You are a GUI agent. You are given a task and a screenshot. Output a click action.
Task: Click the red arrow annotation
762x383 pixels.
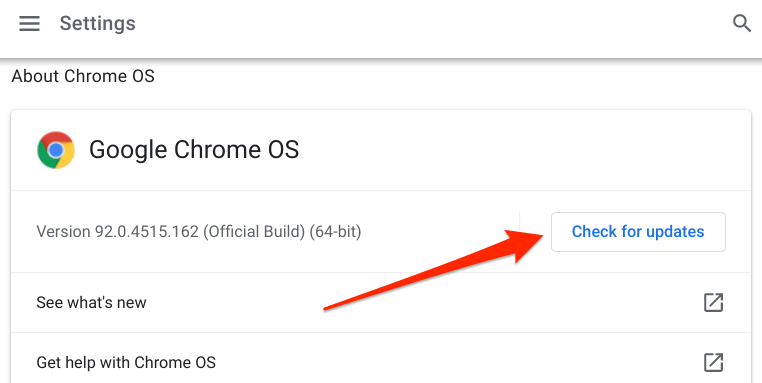[x=434, y=269]
